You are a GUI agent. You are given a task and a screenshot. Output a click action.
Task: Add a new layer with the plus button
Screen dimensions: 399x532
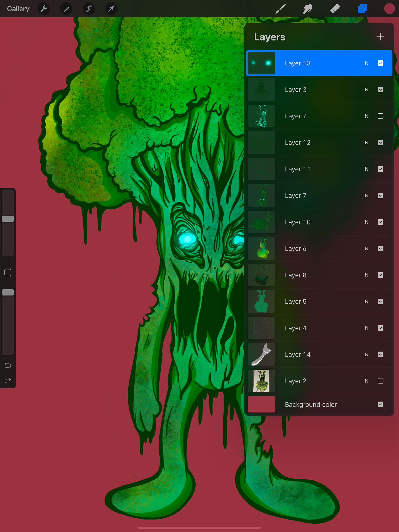tap(380, 37)
